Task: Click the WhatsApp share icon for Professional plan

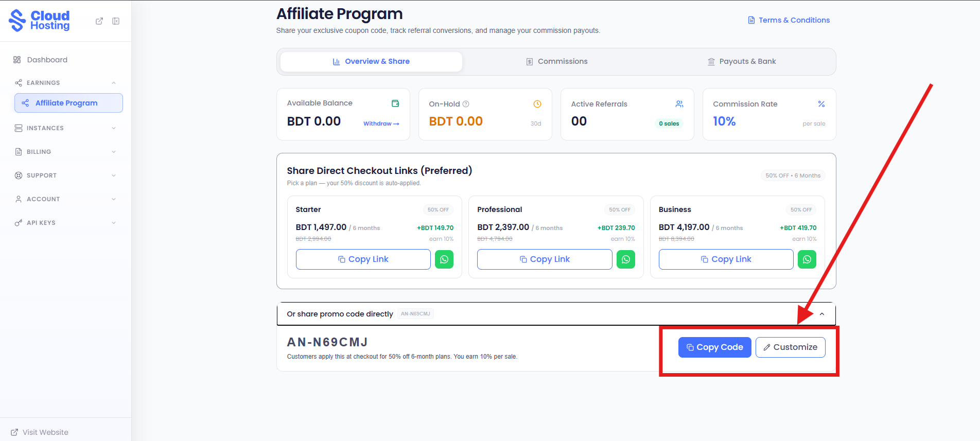Action: [x=626, y=259]
